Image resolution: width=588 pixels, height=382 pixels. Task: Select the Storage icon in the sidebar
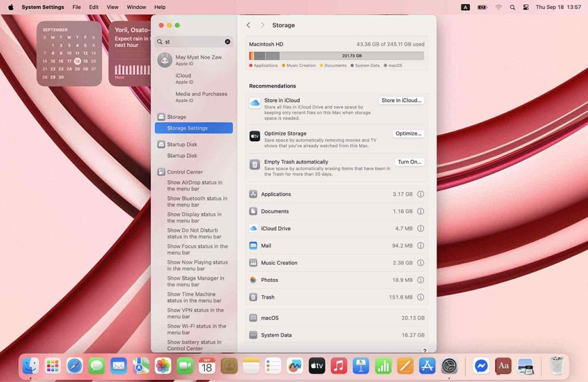[161, 116]
